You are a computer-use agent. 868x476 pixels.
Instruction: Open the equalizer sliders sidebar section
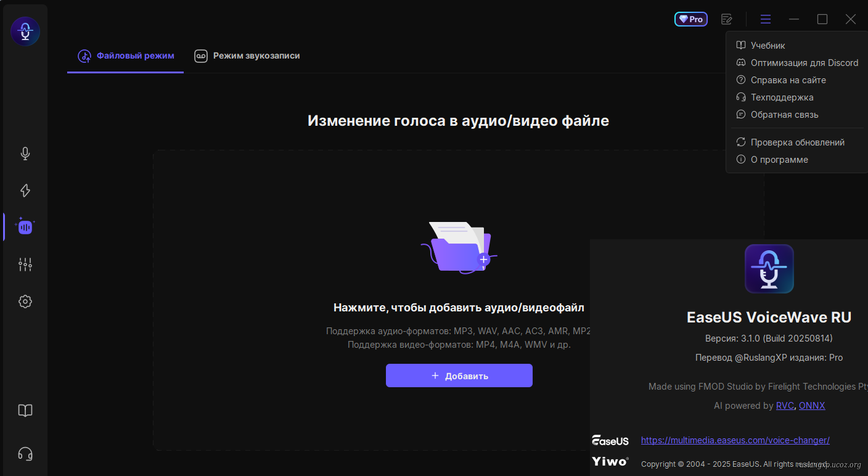click(x=25, y=265)
